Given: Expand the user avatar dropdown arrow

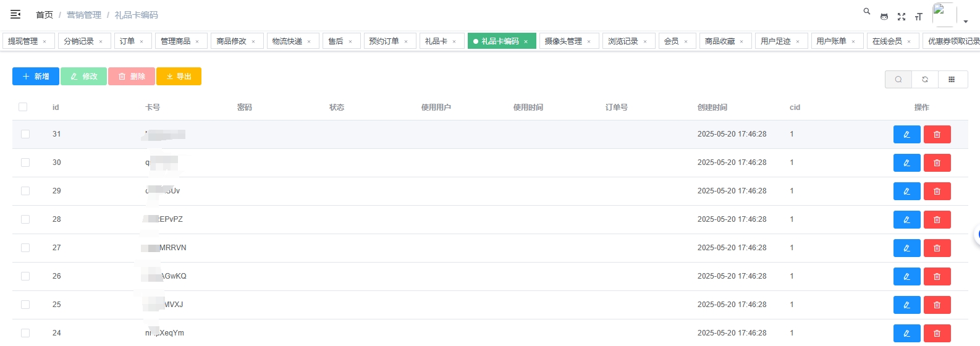Looking at the screenshot, I should pos(966,22).
